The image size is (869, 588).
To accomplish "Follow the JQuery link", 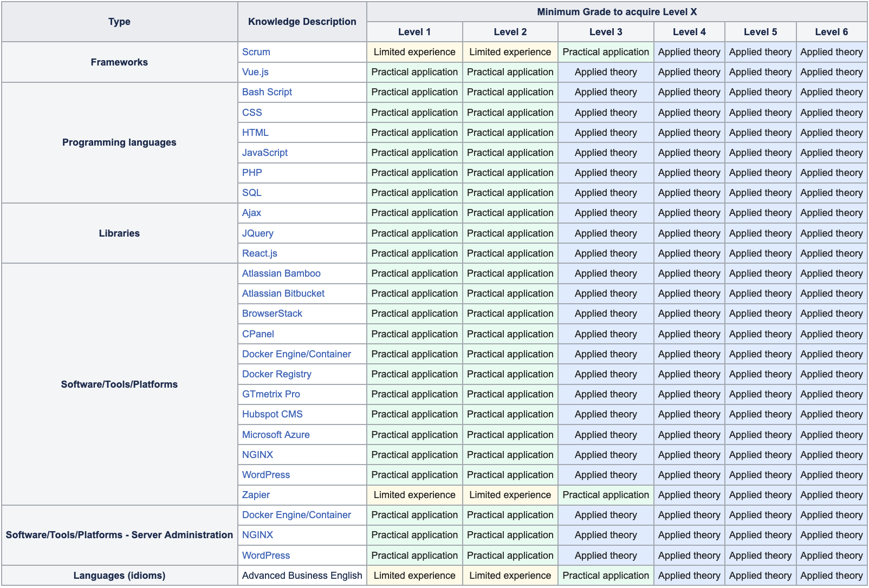I will click(x=257, y=233).
